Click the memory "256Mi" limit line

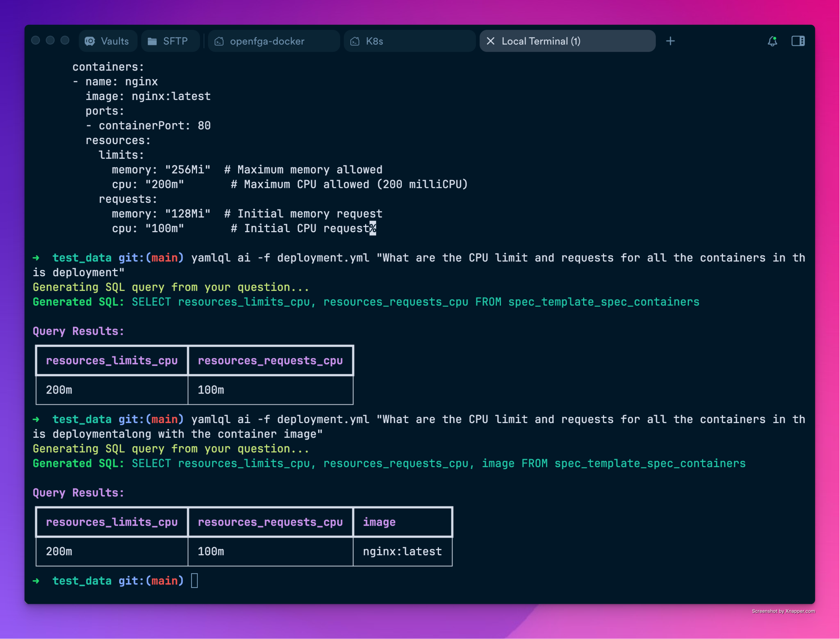tap(247, 170)
